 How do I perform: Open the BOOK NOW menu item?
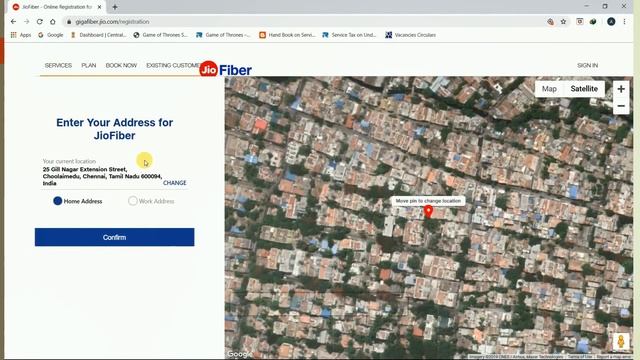(121, 65)
